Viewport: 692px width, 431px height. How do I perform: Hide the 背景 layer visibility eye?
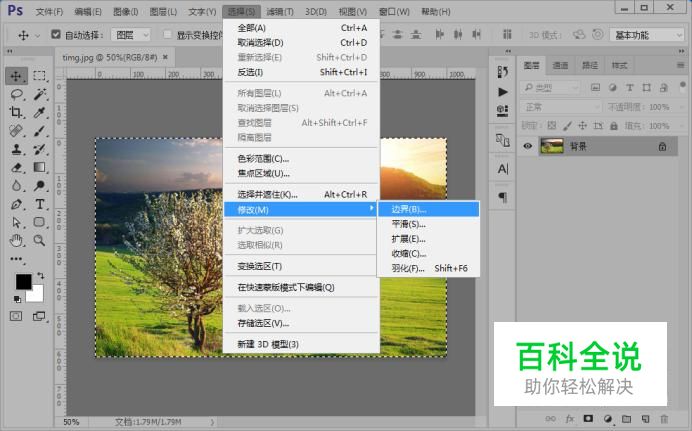tap(528, 146)
